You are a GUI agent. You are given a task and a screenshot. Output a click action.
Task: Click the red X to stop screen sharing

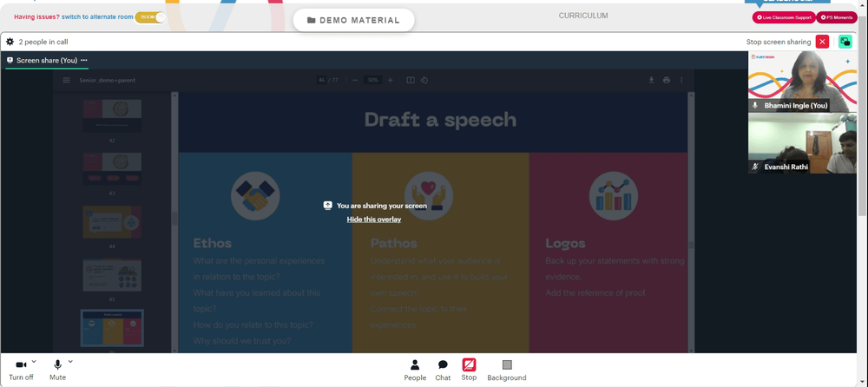822,42
